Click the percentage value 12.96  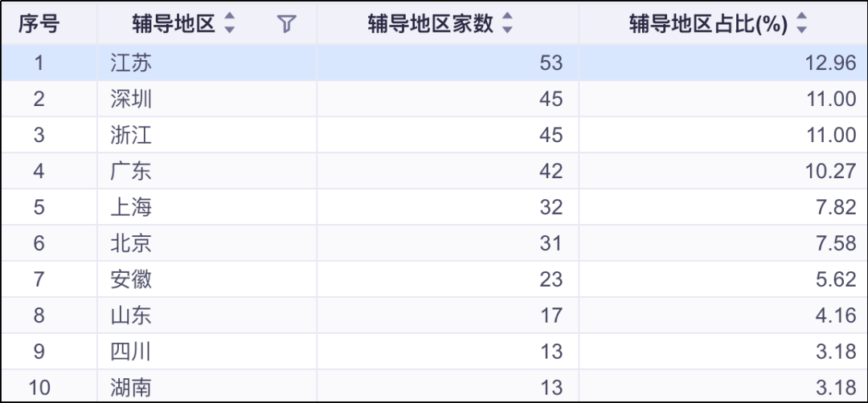click(x=831, y=63)
